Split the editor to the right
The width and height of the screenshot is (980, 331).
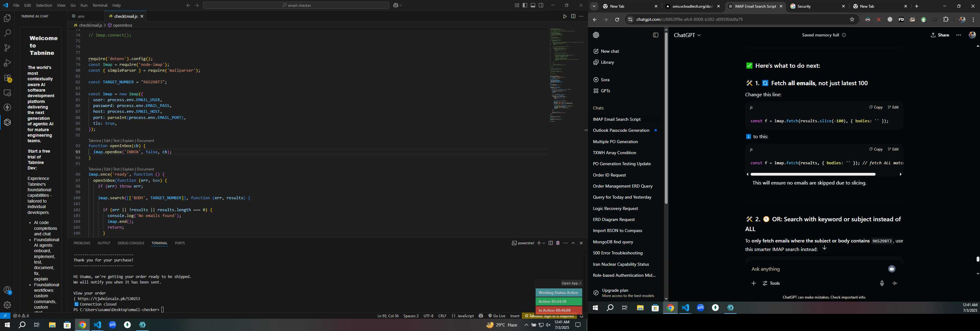(573, 16)
